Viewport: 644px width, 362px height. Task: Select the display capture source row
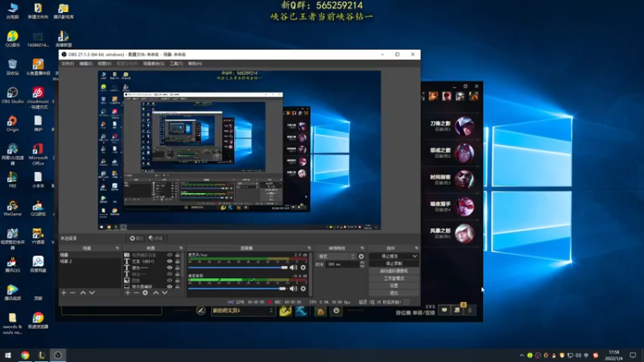click(x=153, y=286)
